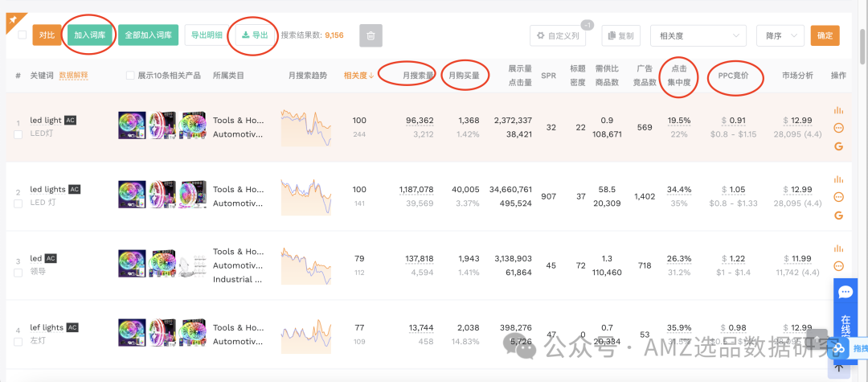This screenshot has height=382, width=868.
Task: Open more options icon for led row
Action: [x=838, y=265]
